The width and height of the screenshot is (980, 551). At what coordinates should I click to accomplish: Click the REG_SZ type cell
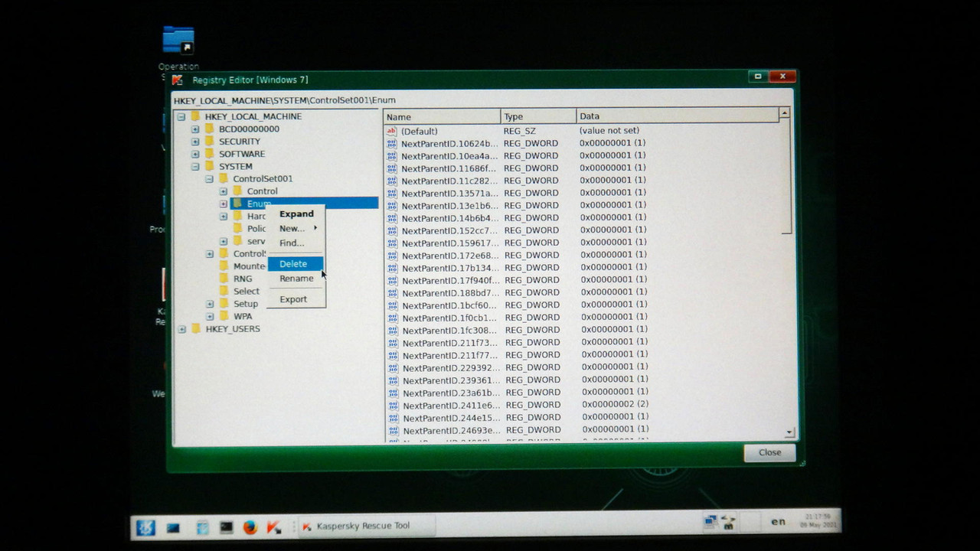click(520, 131)
